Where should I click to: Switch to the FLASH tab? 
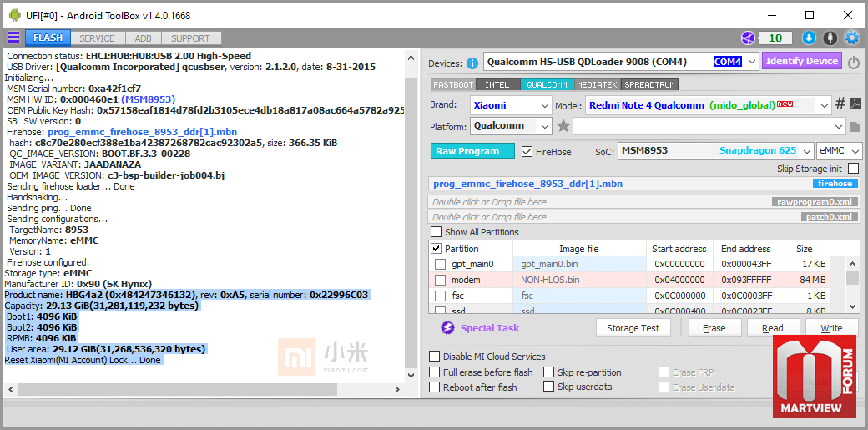48,38
